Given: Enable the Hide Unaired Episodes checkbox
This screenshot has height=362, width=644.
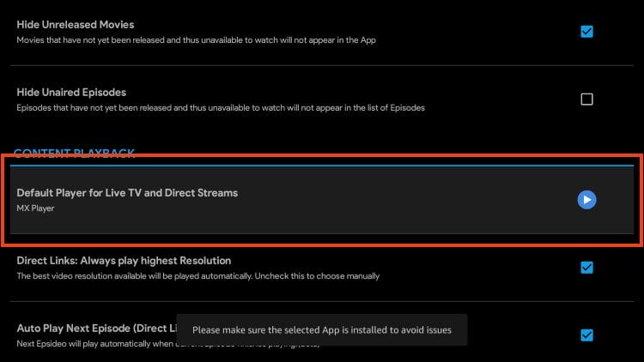Looking at the screenshot, I should (586, 99).
